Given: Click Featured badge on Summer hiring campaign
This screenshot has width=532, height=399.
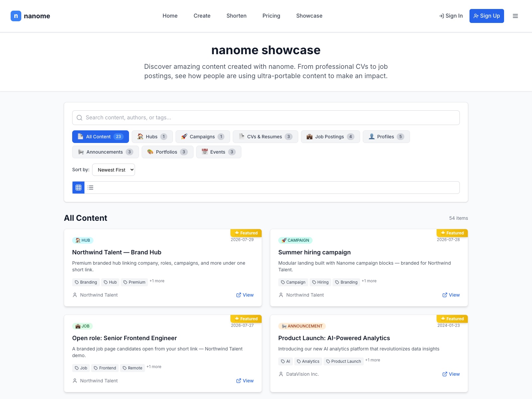Looking at the screenshot, I should click(452, 233).
